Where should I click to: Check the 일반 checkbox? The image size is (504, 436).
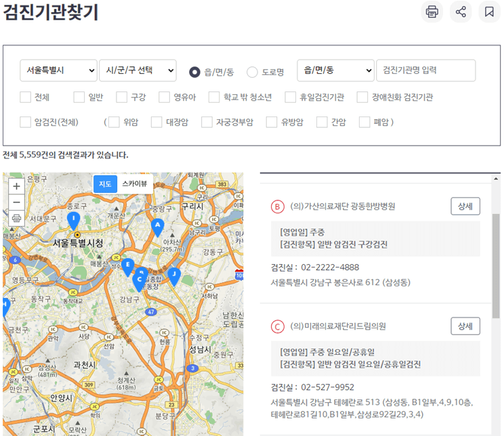pyautogui.click(x=79, y=97)
